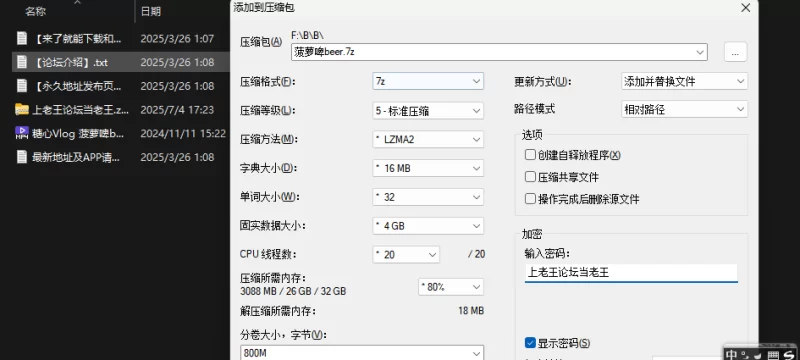Open the 字典大小 16 MB dropdown

click(428, 168)
